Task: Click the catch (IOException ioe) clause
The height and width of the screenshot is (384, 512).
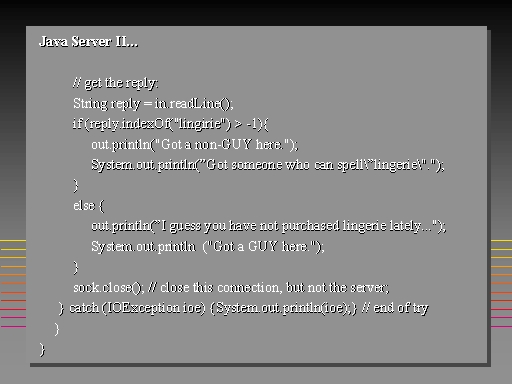Action: (x=137, y=308)
